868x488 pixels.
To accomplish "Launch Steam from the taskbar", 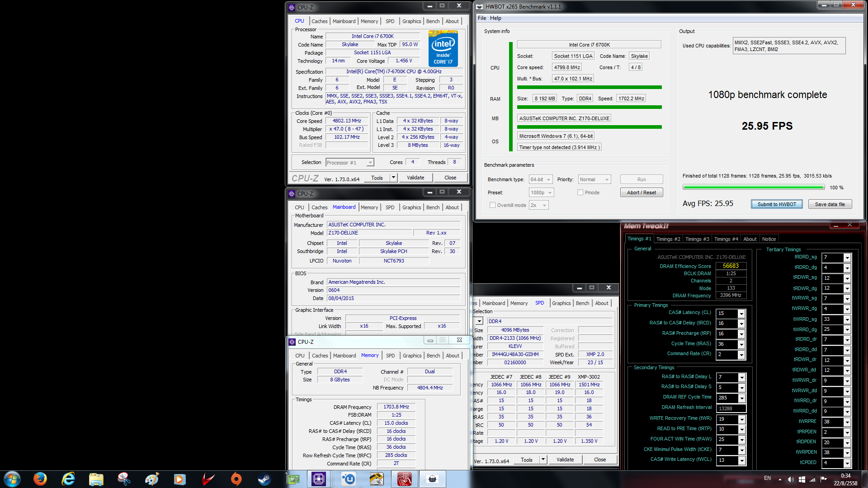I will tap(264, 479).
